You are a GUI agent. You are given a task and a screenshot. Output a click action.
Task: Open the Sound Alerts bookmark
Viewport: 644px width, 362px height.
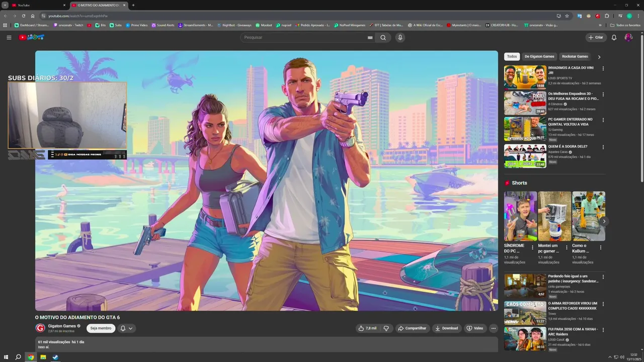163,25
